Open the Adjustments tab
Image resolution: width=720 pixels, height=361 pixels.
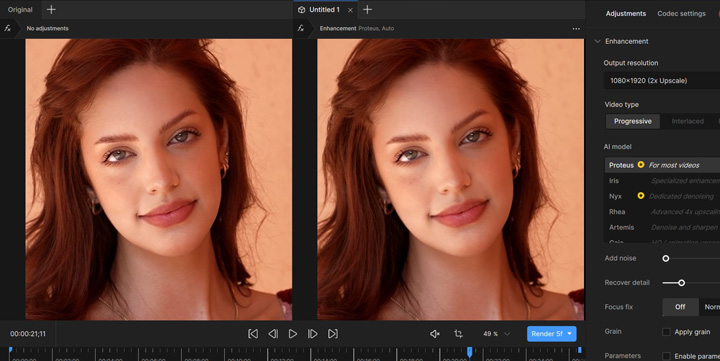click(x=625, y=14)
